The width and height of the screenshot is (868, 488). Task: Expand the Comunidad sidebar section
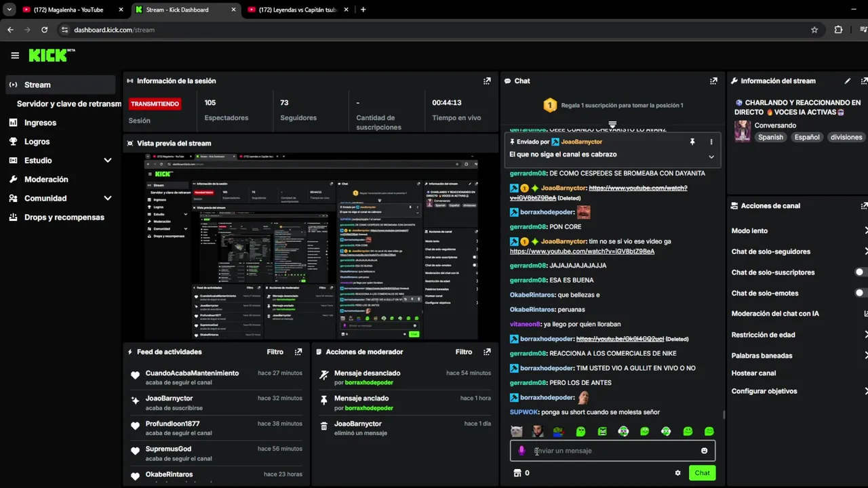click(107, 199)
